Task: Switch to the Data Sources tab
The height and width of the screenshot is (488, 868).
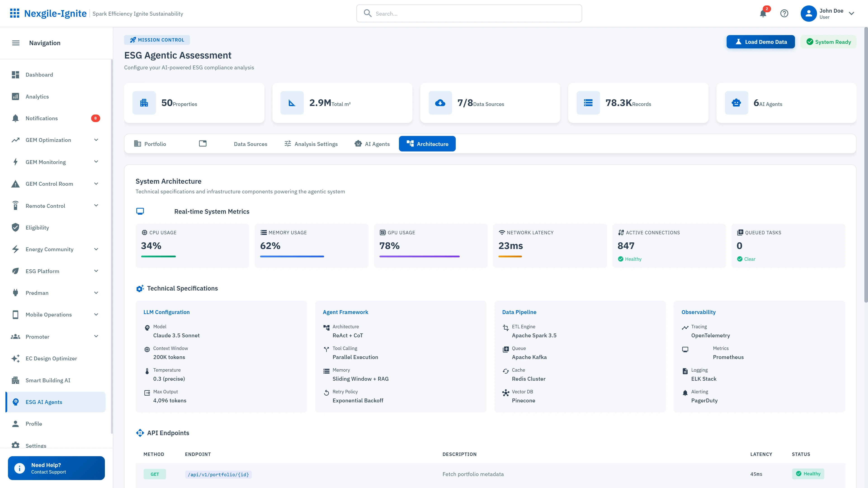Action: [250, 144]
